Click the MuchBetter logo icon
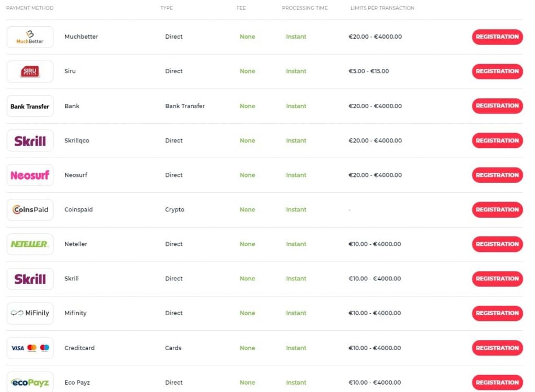Viewport: 535px width, 392px height. tap(30, 37)
